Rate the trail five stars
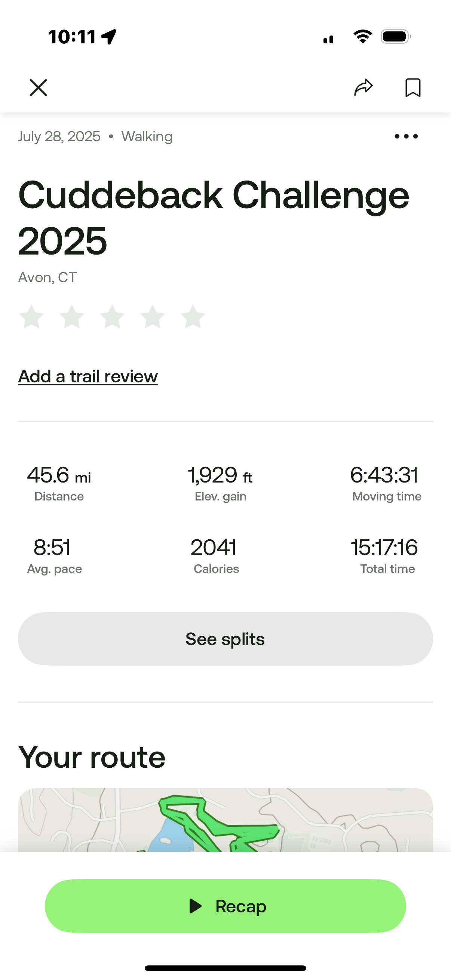 (x=193, y=317)
